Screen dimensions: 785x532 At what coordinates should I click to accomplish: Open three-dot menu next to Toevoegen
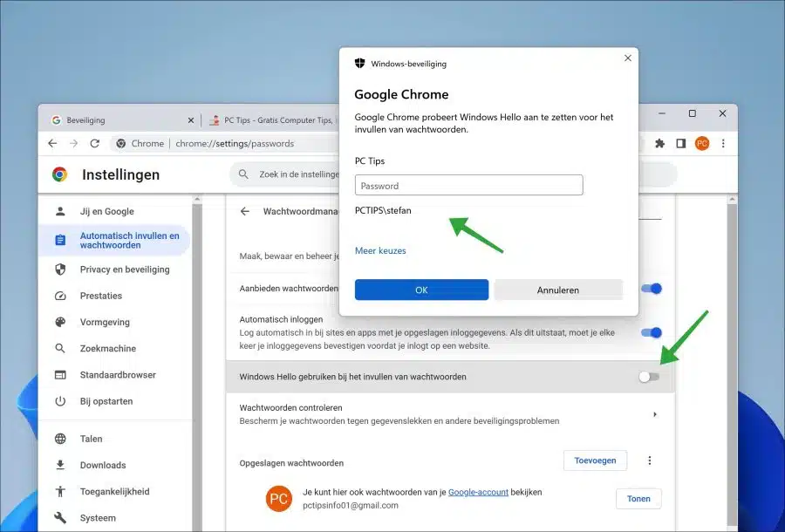click(650, 460)
